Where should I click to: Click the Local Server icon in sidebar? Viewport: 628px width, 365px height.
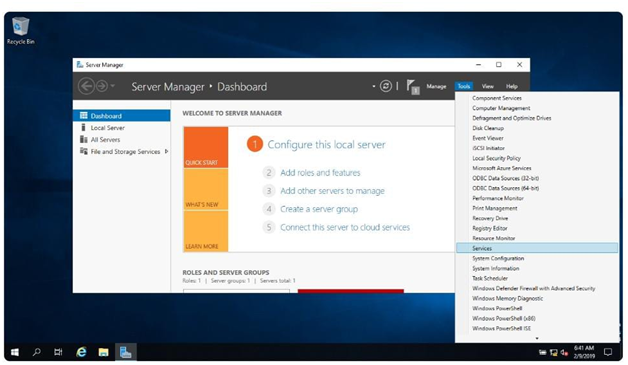[x=83, y=127]
